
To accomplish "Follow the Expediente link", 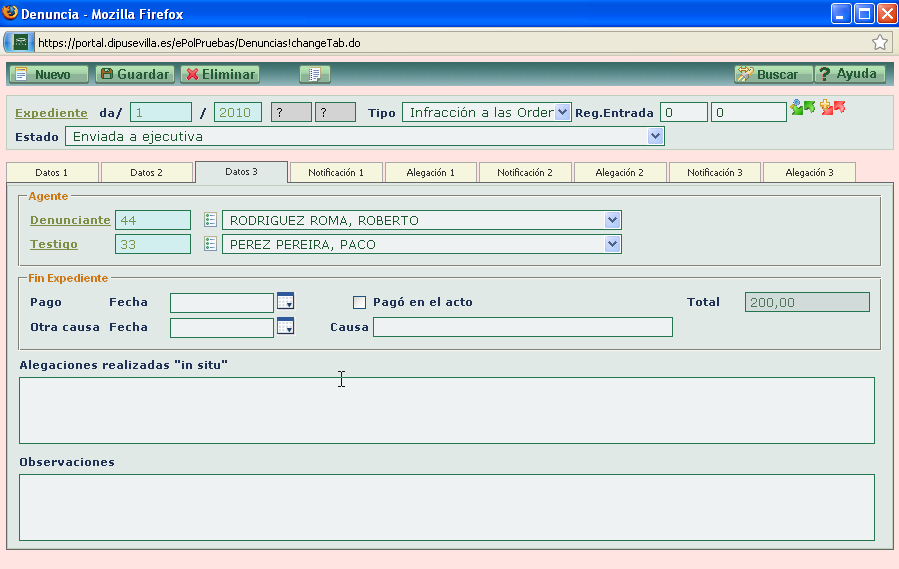I will tap(51, 113).
